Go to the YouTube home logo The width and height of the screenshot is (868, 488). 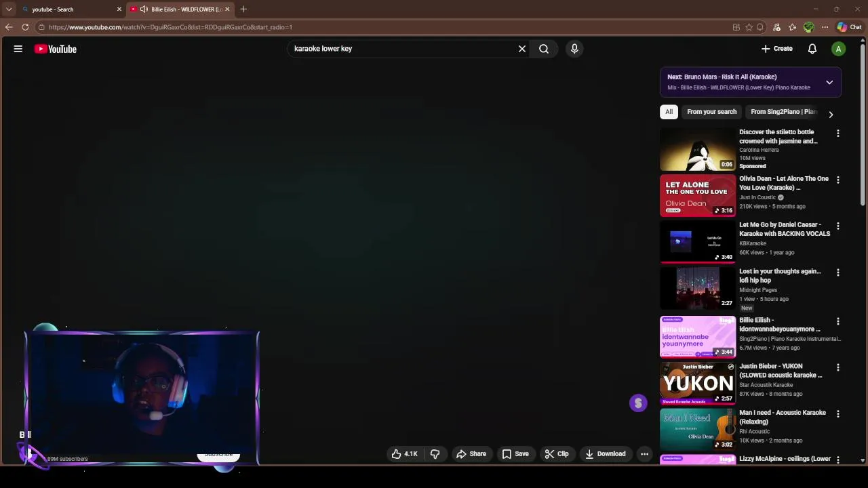[56, 49]
